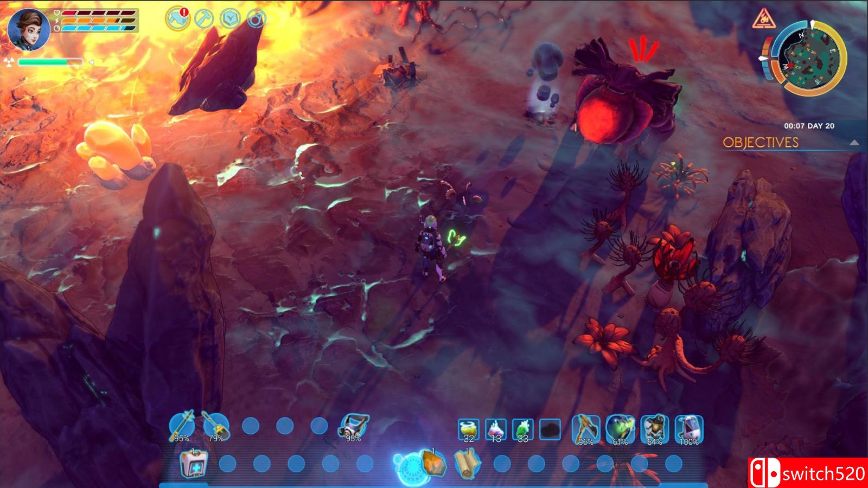Click the Objectives heading
Image resolution: width=868 pixels, height=488 pixels.
tap(761, 142)
